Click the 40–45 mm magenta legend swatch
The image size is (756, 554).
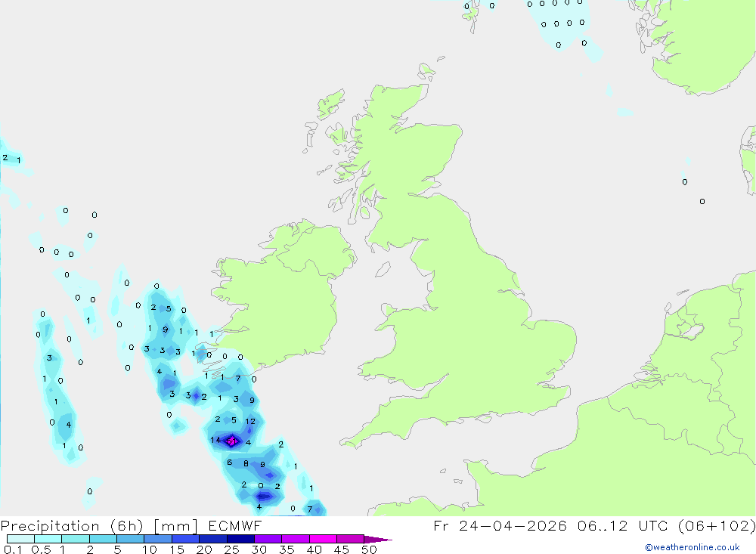[x=323, y=539]
